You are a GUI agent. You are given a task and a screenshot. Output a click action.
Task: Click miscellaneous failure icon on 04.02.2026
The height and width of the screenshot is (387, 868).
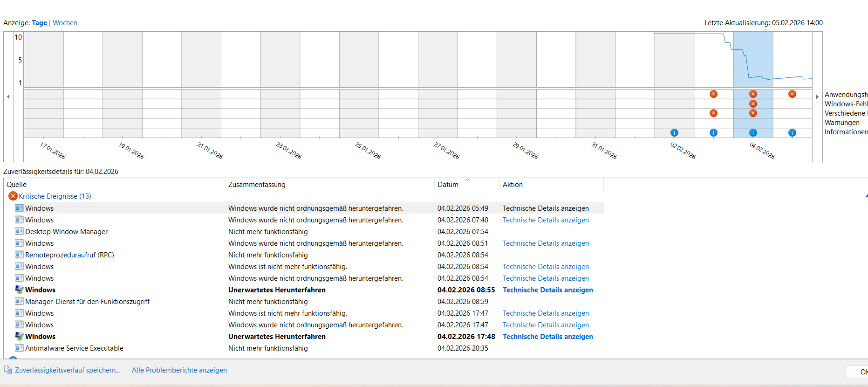[753, 113]
